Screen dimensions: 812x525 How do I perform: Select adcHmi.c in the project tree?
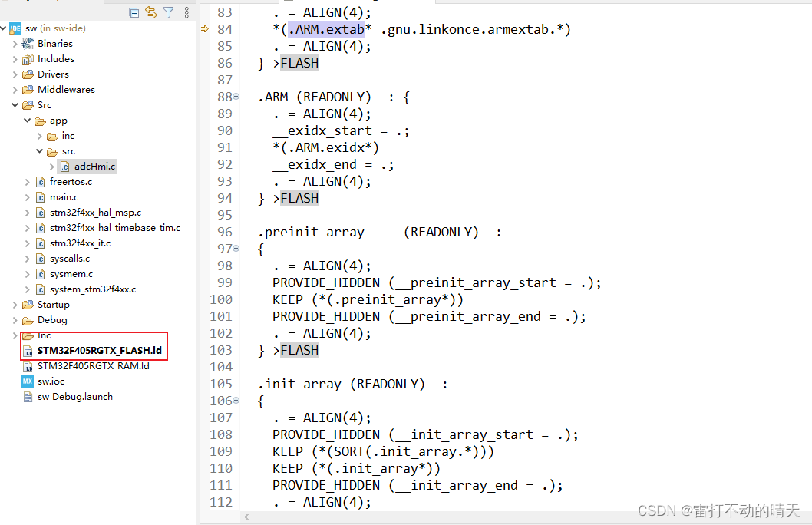click(x=93, y=166)
